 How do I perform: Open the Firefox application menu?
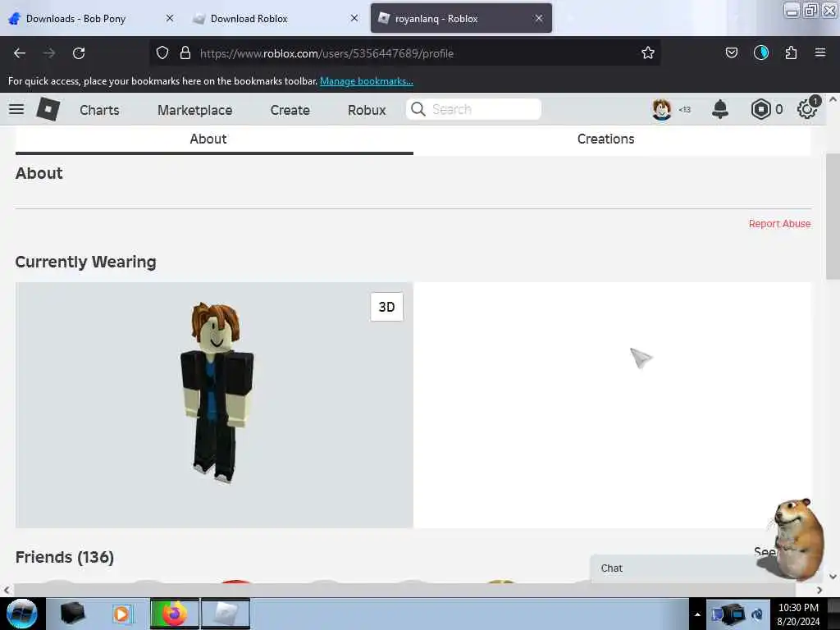(820, 52)
